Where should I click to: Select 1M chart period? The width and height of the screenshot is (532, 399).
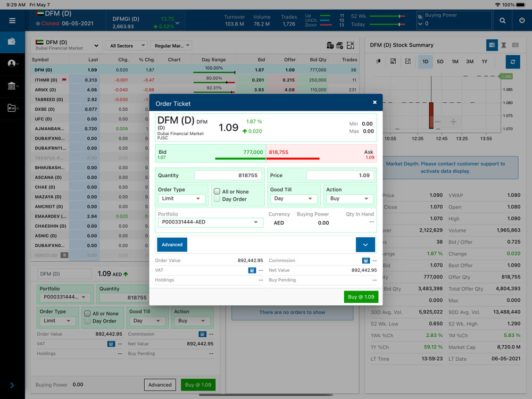pyautogui.click(x=455, y=62)
